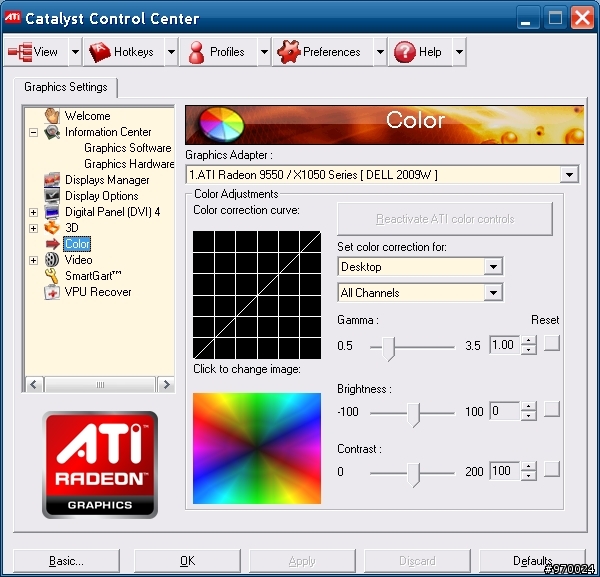Viewport: 600px width, 577px height.
Task: Select Graphics Hardware in the tree
Action: [129, 164]
